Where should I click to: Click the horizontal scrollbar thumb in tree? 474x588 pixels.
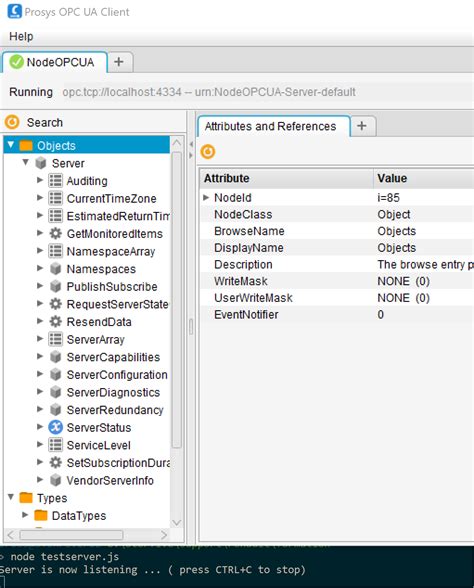[71, 535]
